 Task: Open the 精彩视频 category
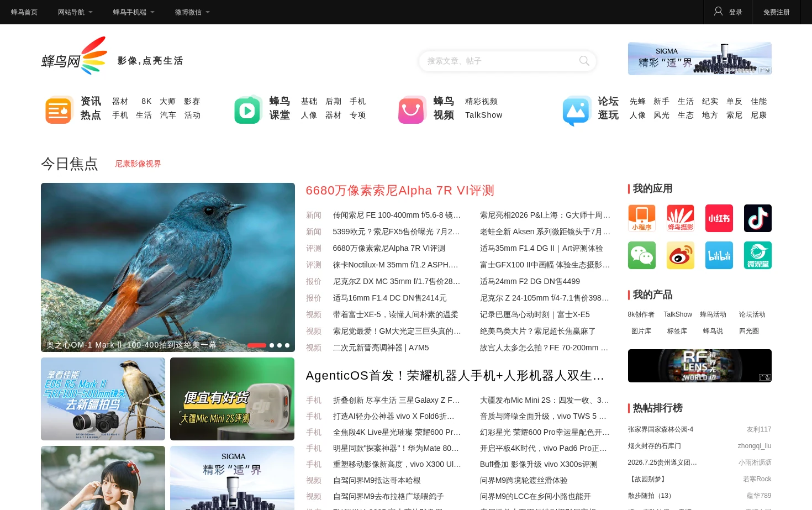[x=481, y=101]
